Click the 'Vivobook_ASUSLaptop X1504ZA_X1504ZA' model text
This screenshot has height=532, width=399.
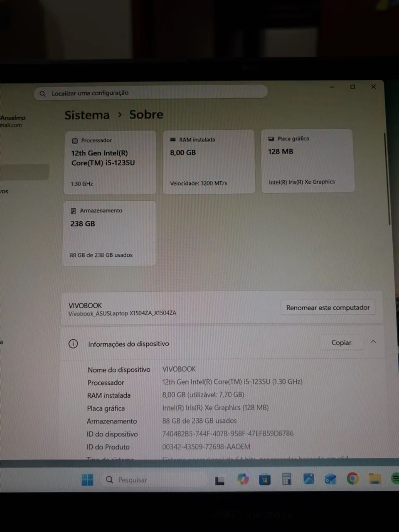[122, 313]
